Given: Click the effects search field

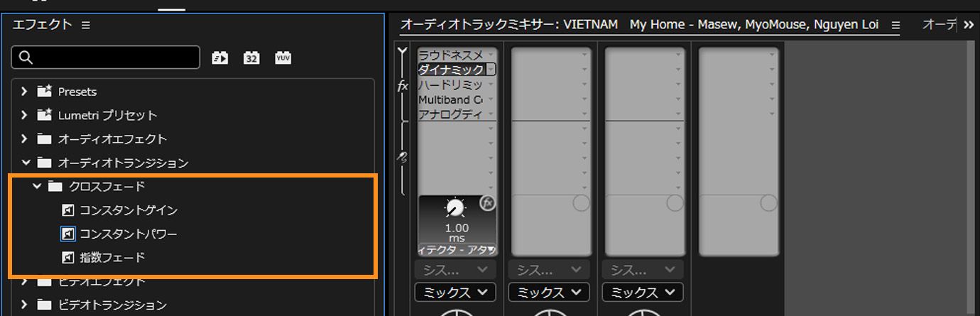Looking at the screenshot, I should coord(106,58).
